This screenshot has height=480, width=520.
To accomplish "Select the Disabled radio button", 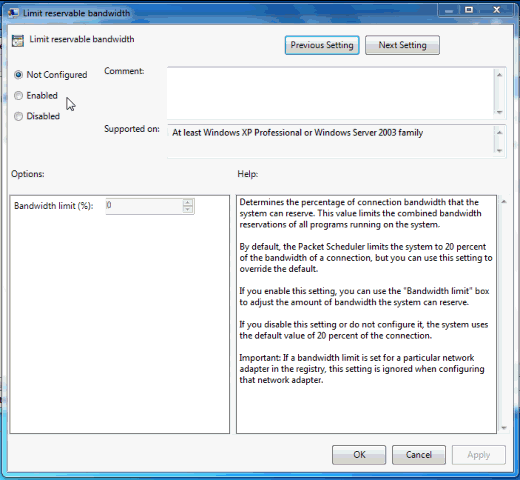I will coord(19,116).
